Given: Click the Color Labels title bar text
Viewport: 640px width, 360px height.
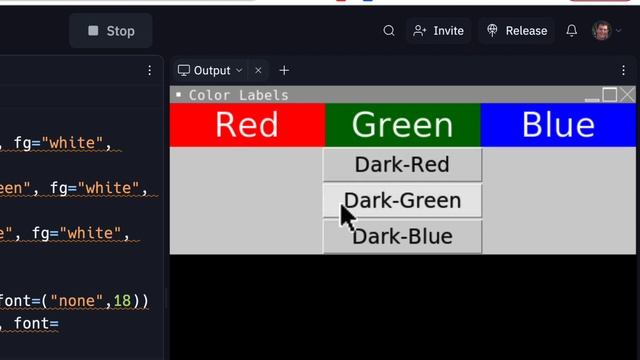Looking at the screenshot, I should 239,95.
